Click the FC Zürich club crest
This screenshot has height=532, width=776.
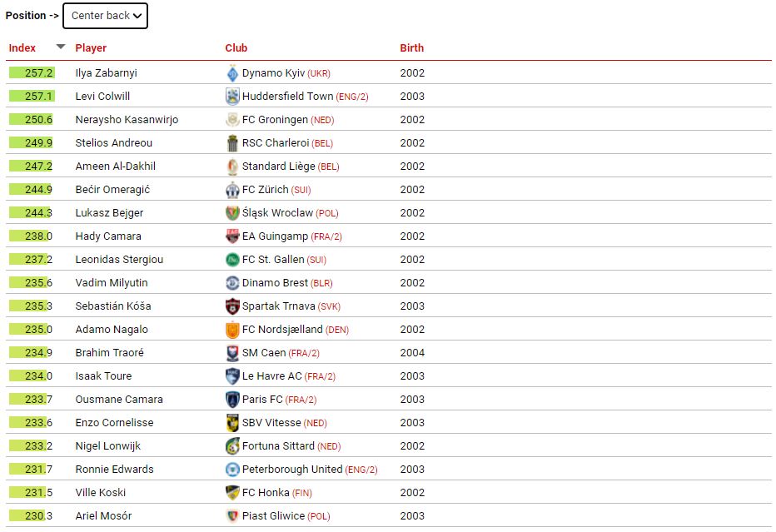coord(232,190)
